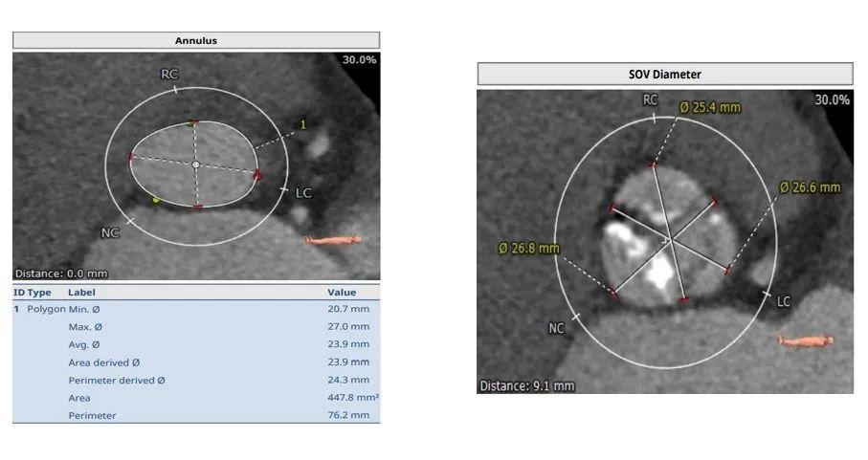The height and width of the screenshot is (460, 868).
Task: Click the Annulus panel title bar
Action: point(195,40)
